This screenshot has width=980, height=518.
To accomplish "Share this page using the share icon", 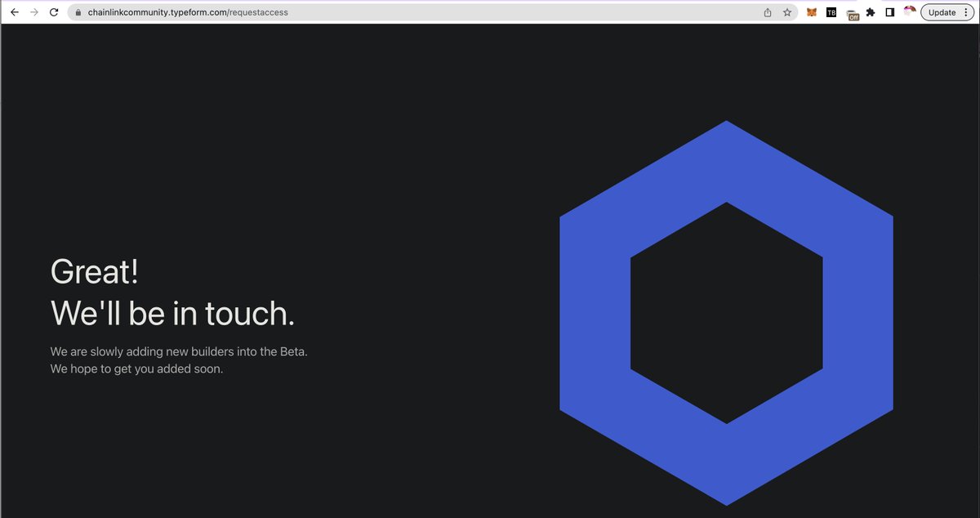I will click(x=768, y=12).
